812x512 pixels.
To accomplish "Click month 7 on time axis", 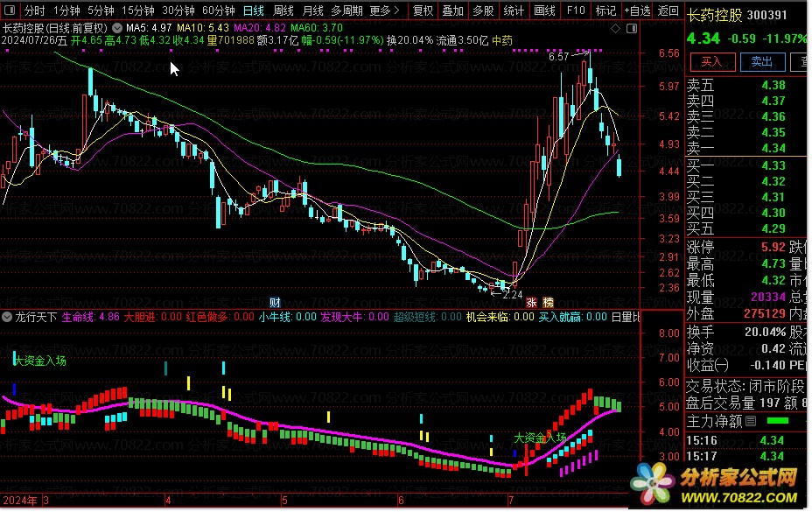I will point(511,501).
